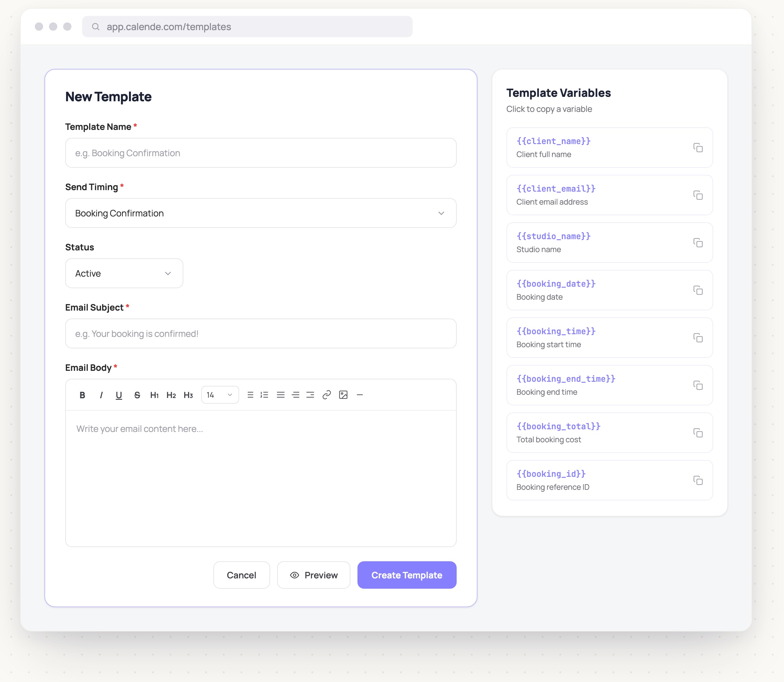Viewport: 784px width, 682px height.
Task: Set Heading 3 style
Action: [x=188, y=395]
